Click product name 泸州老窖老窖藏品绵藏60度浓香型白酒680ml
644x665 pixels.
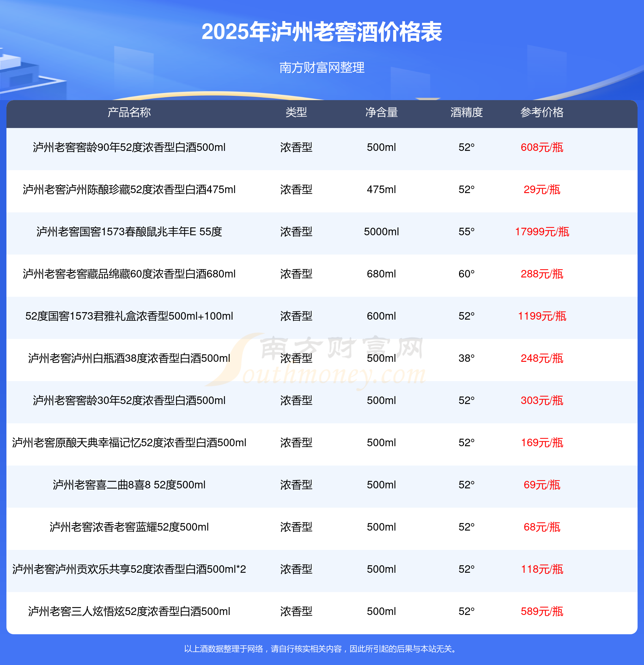tap(129, 274)
